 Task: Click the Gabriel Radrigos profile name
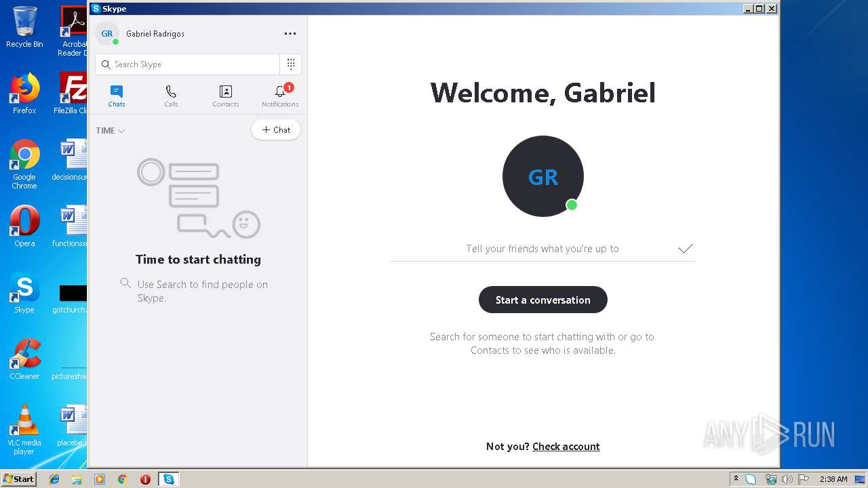tap(155, 34)
